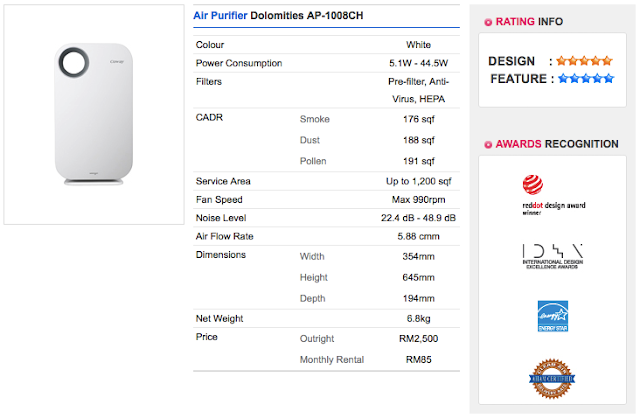Click the CADR row label

click(x=209, y=118)
